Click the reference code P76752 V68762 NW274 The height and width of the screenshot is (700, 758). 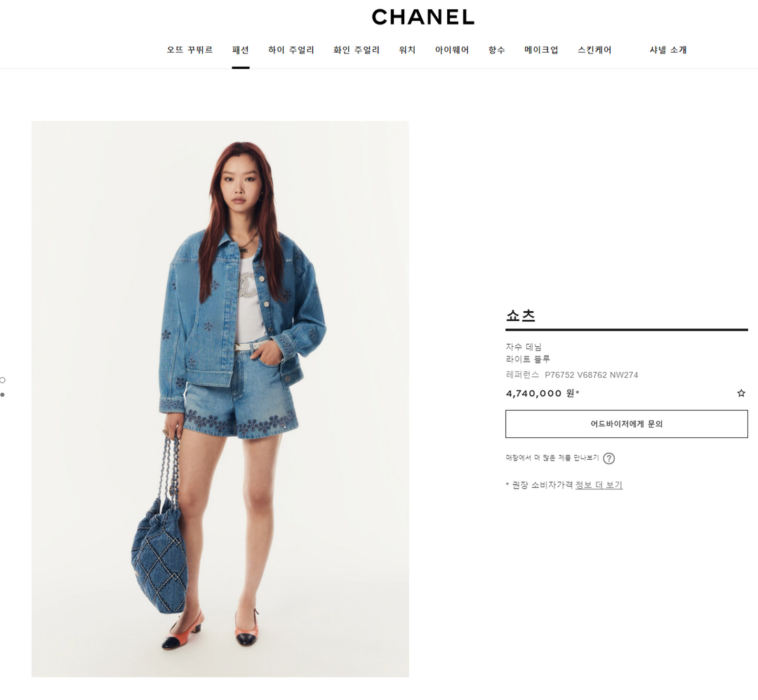tap(591, 375)
